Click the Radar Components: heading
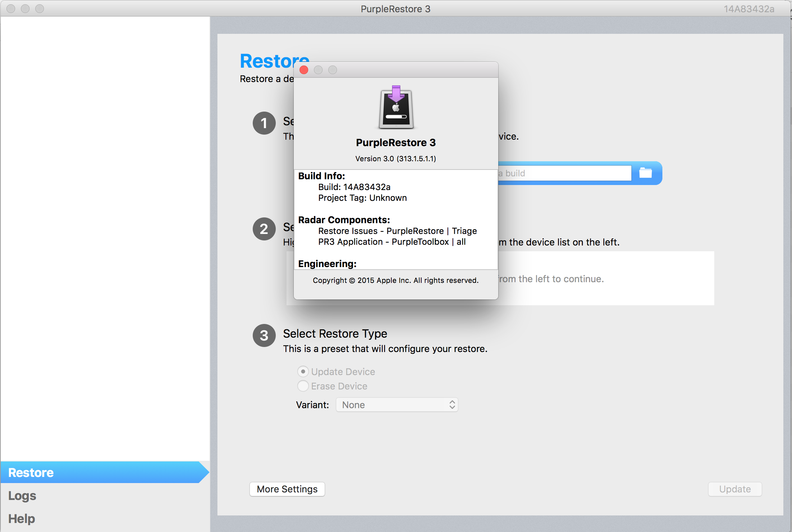This screenshot has height=532, width=792. coord(344,220)
